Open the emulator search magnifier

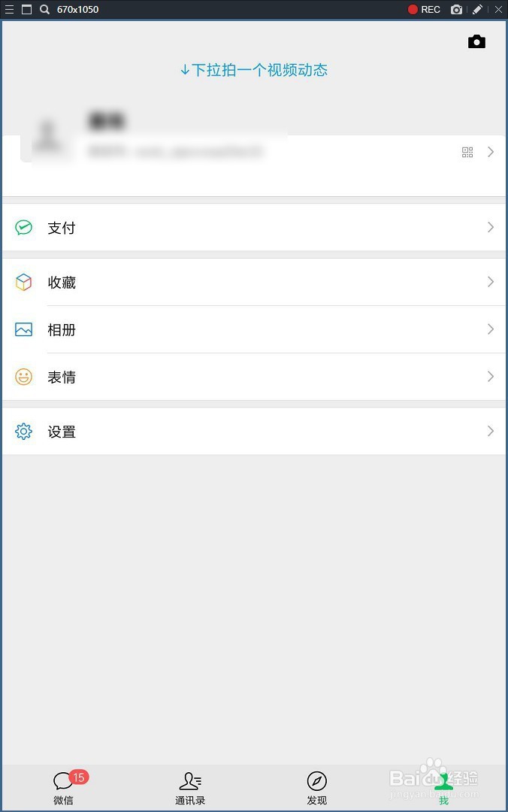(x=44, y=10)
